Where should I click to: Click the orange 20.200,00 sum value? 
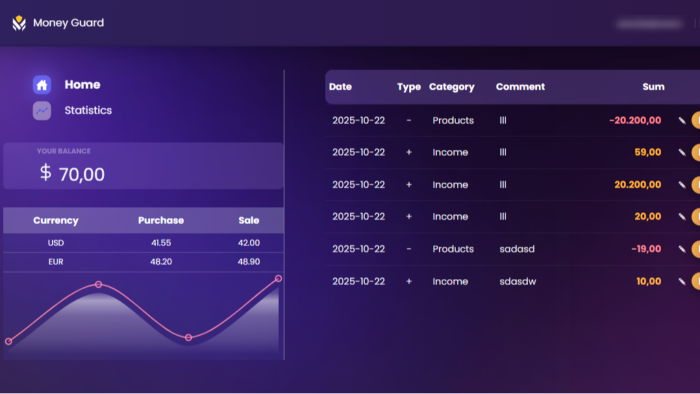(638, 185)
